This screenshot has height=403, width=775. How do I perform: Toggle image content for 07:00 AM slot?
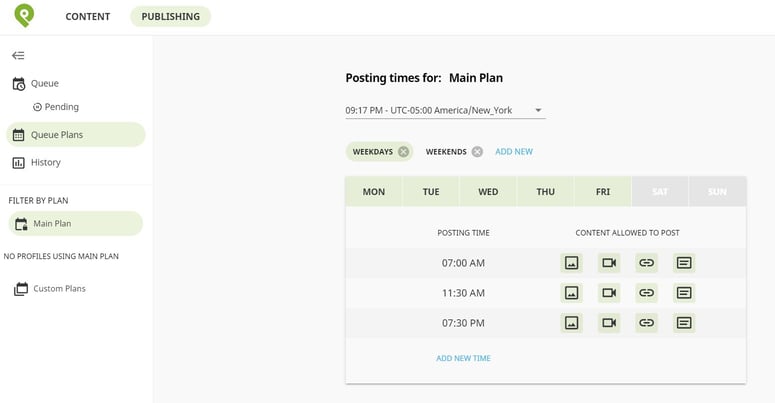point(571,263)
